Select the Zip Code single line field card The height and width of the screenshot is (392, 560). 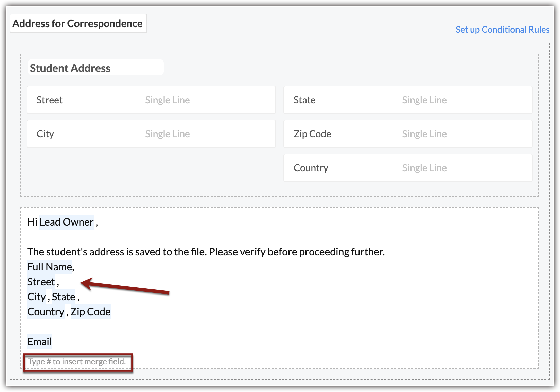[408, 134]
